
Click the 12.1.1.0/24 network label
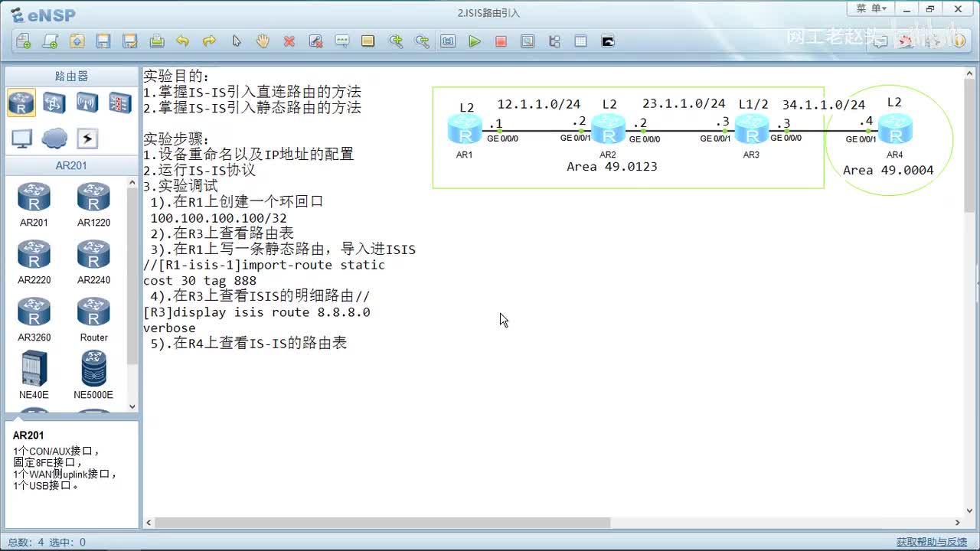(x=539, y=104)
